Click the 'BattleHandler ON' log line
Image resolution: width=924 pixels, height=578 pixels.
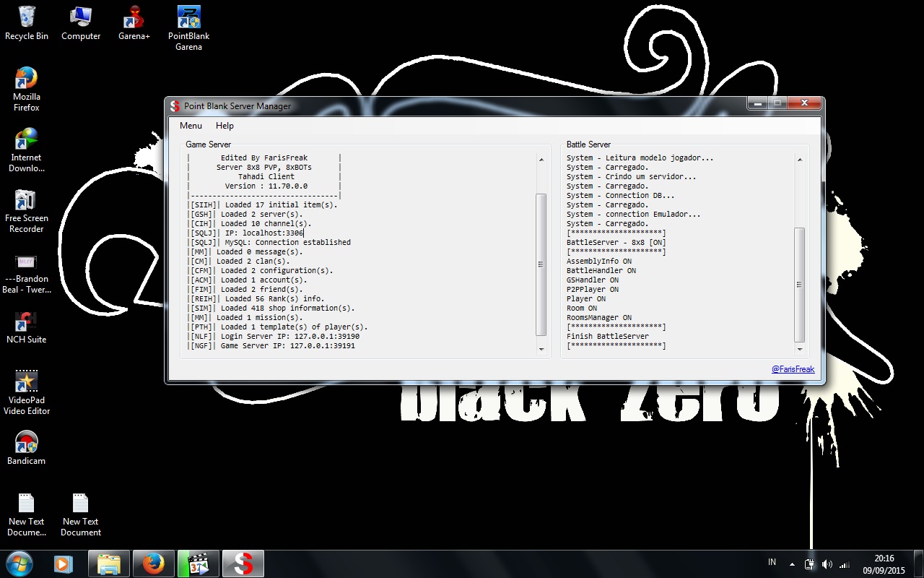[x=601, y=270]
